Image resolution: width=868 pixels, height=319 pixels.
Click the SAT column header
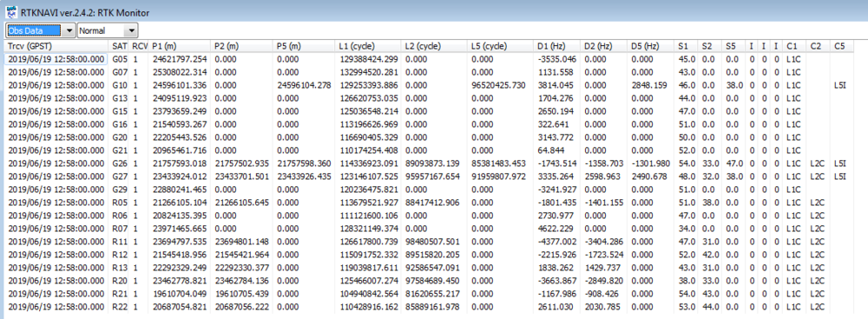[120, 46]
